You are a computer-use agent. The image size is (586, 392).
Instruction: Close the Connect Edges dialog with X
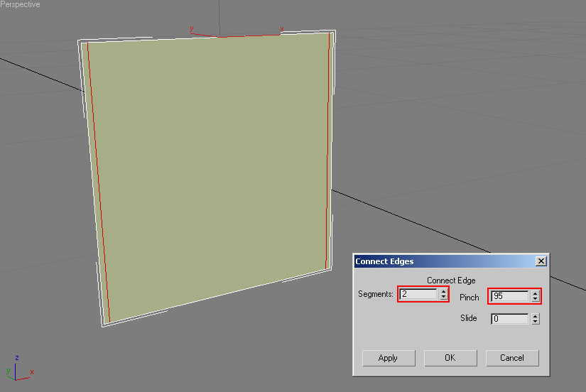click(541, 261)
